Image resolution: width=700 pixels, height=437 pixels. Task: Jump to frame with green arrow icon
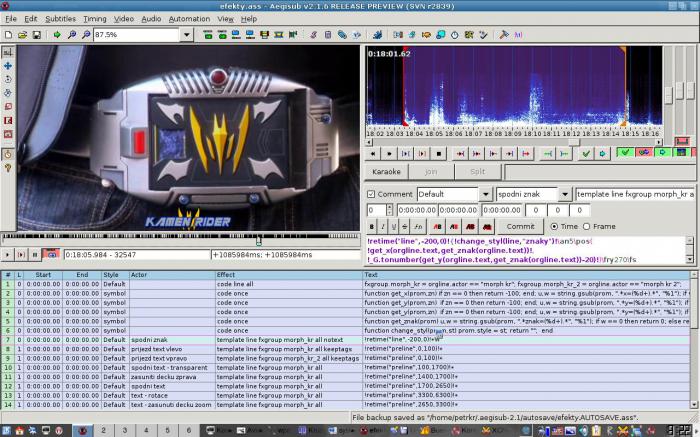tap(57, 35)
